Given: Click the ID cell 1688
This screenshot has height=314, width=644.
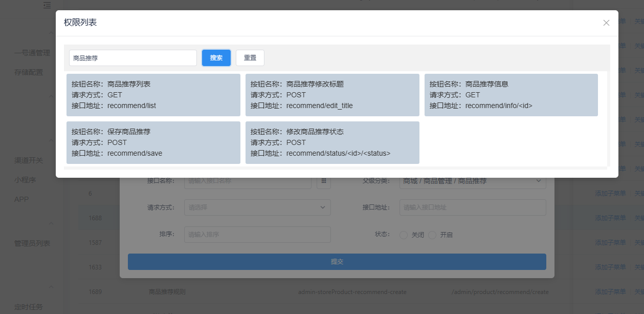Looking at the screenshot, I should pos(95,218).
